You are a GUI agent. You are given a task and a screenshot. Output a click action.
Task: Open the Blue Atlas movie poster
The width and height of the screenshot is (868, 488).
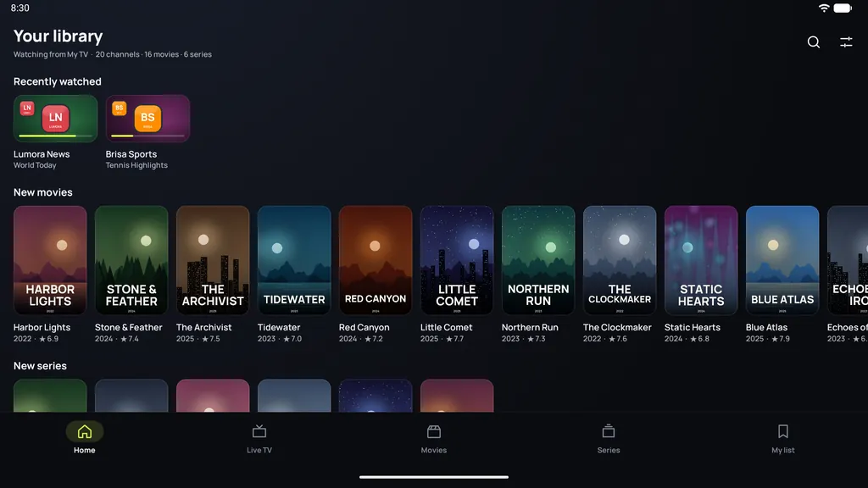coord(782,260)
